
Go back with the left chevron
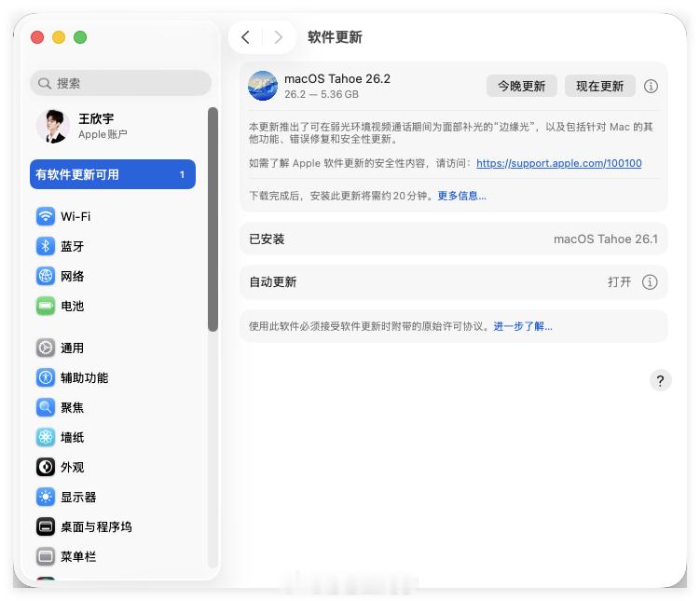[x=245, y=37]
